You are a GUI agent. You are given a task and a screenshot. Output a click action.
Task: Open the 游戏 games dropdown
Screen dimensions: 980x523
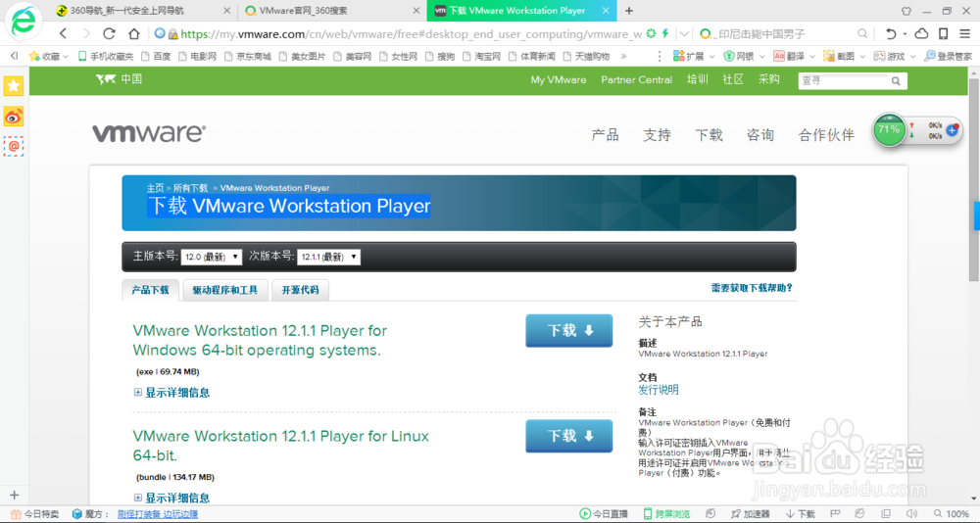895,56
